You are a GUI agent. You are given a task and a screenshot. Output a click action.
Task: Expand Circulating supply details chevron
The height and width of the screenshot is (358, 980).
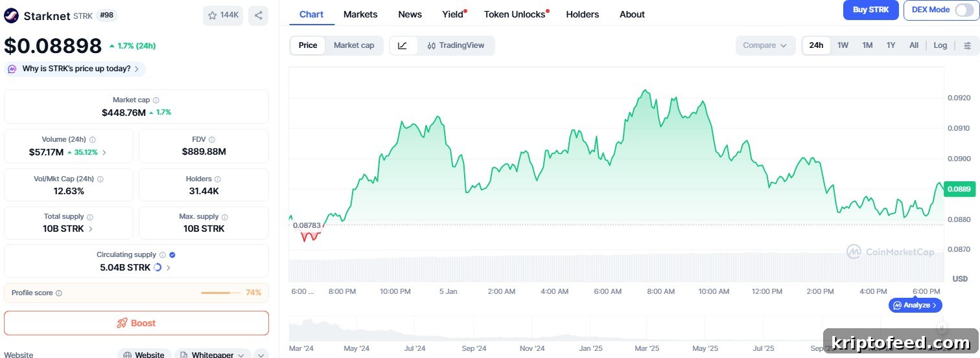(169, 267)
